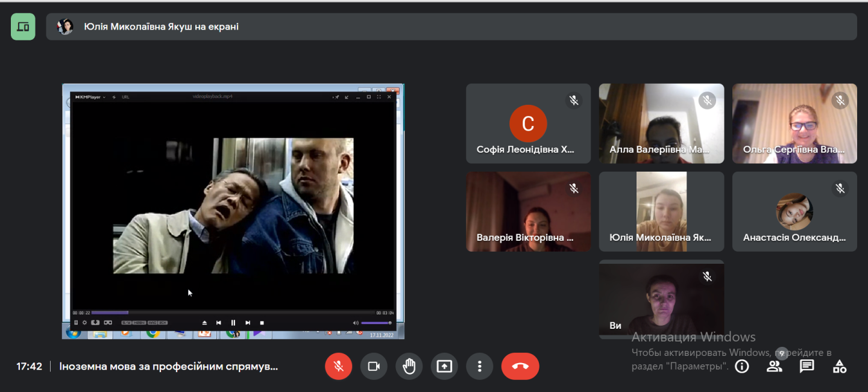868x392 pixels.
Task: Leave the call with red hang-up button
Action: [x=520, y=366]
